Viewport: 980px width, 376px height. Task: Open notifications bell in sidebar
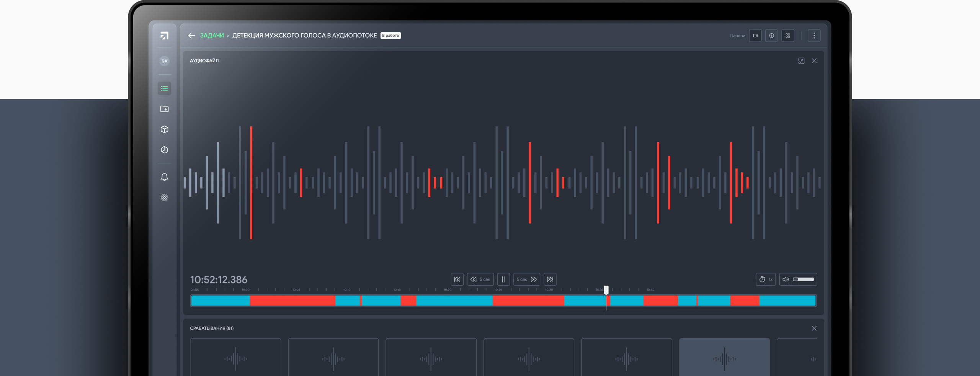tap(164, 177)
